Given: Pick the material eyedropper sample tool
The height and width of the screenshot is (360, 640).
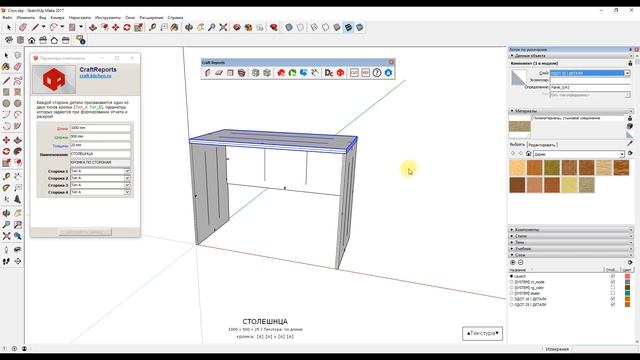Looking at the screenshot, I should click(630, 143).
